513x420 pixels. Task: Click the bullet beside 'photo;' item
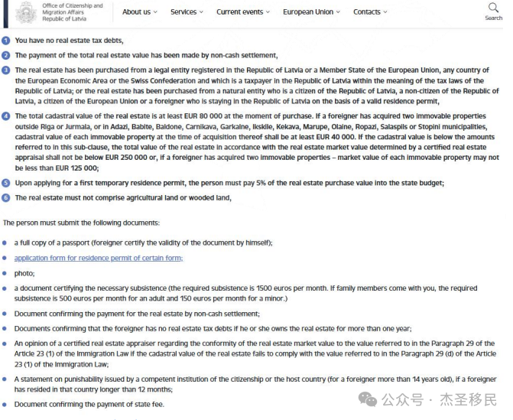point(6,273)
